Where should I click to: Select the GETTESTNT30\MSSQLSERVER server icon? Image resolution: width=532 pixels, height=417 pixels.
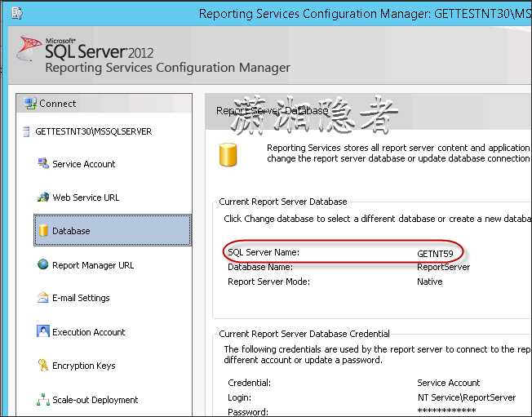26,131
